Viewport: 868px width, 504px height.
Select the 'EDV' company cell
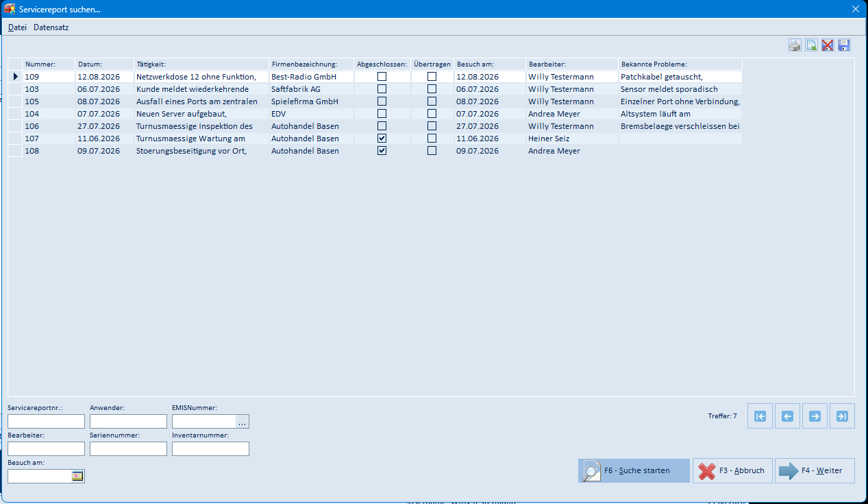click(x=312, y=114)
